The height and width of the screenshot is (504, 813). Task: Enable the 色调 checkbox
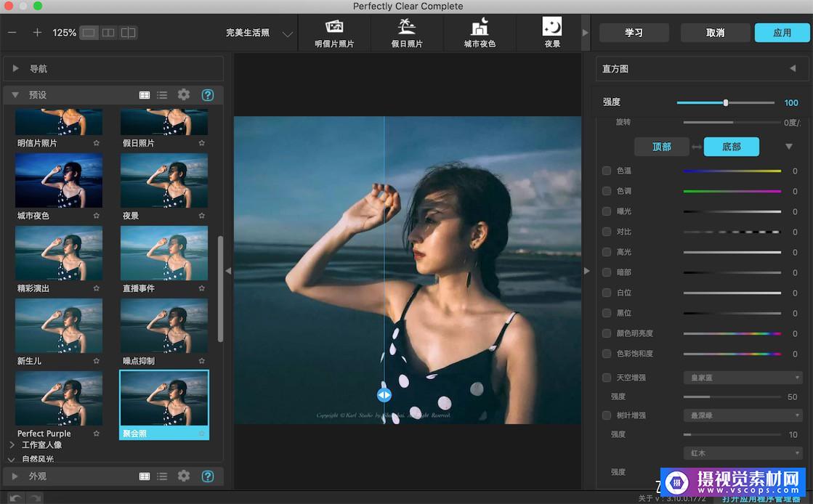606,191
